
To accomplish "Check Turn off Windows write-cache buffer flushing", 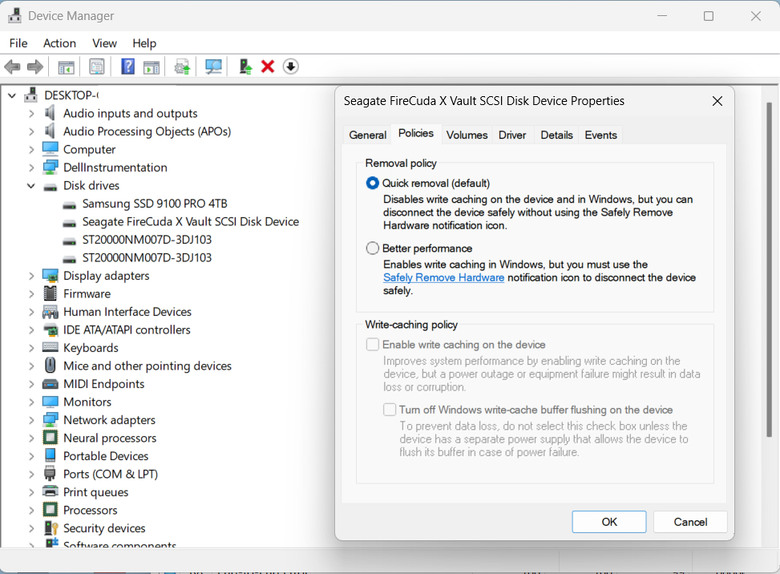I will (x=389, y=409).
